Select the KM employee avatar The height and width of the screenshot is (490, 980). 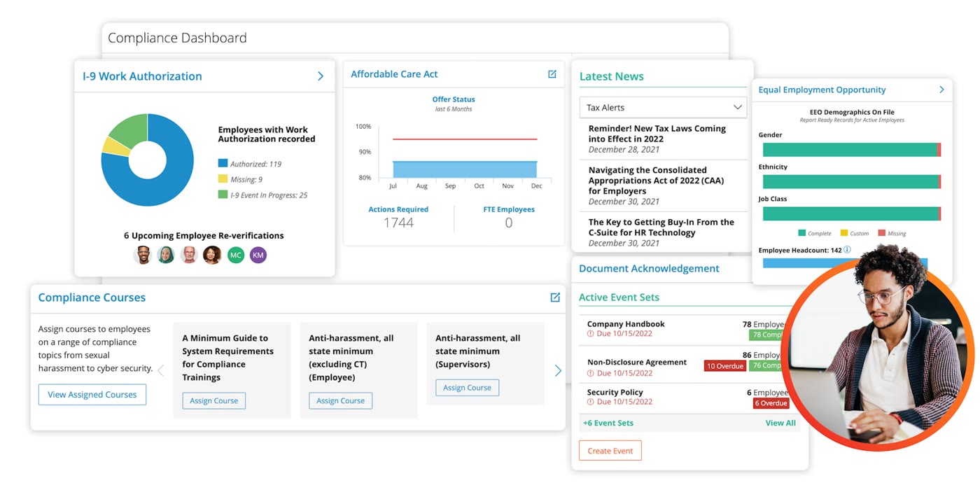click(258, 255)
